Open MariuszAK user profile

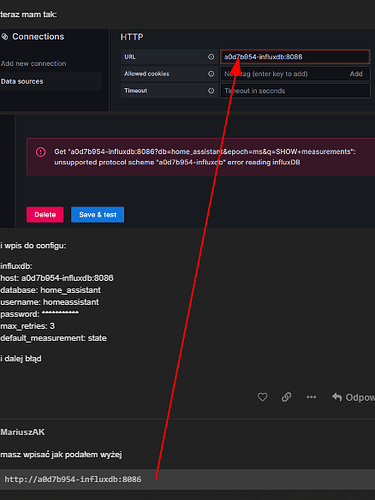tap(23, 432)
